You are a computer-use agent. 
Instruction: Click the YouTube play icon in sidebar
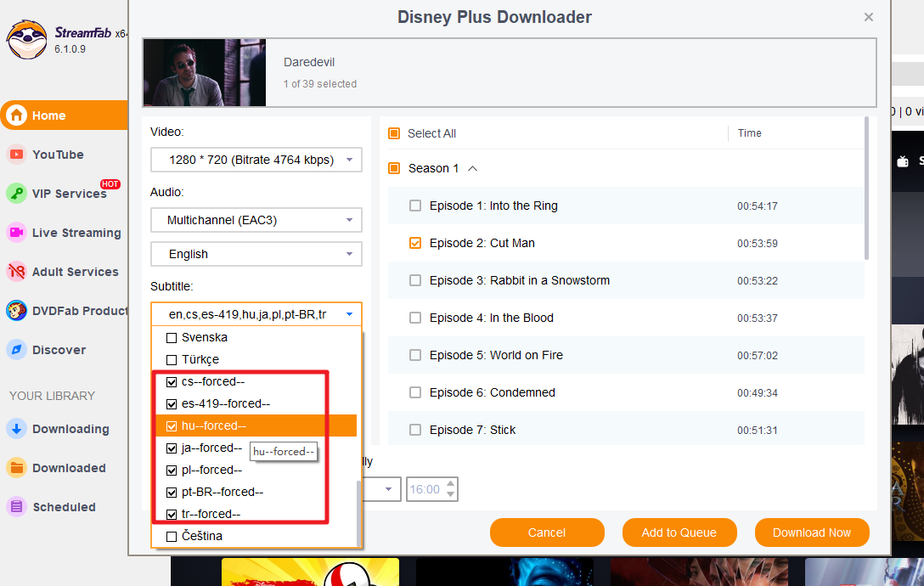[16, 155]
